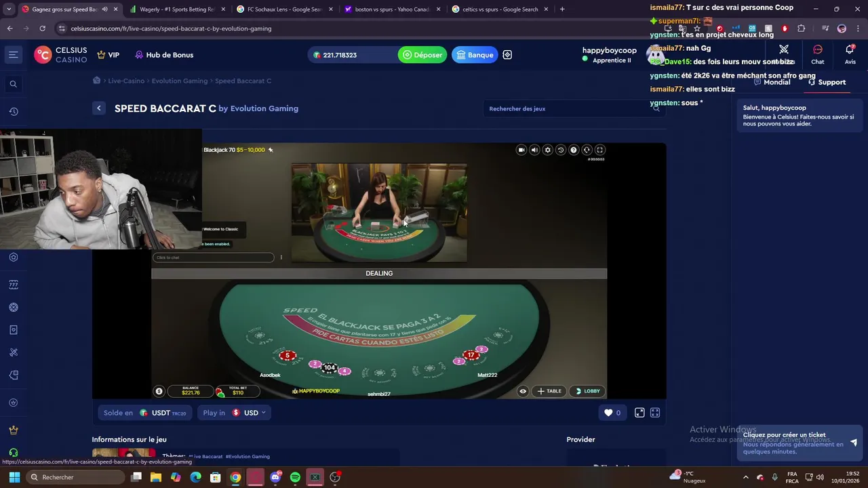
Task: Open the game settings gear icon
Action: (547, 150)
